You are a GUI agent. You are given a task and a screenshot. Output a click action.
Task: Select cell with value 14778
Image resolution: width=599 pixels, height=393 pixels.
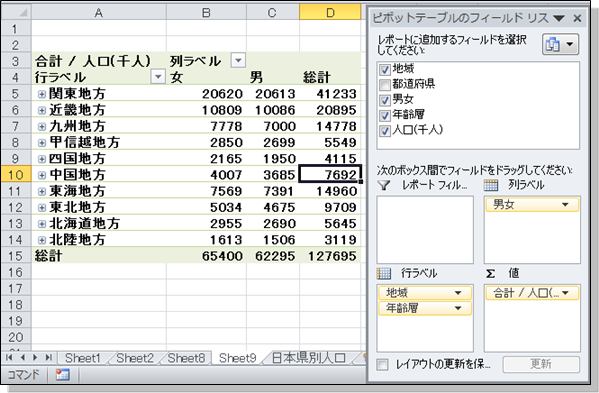[x=330, y=126]
